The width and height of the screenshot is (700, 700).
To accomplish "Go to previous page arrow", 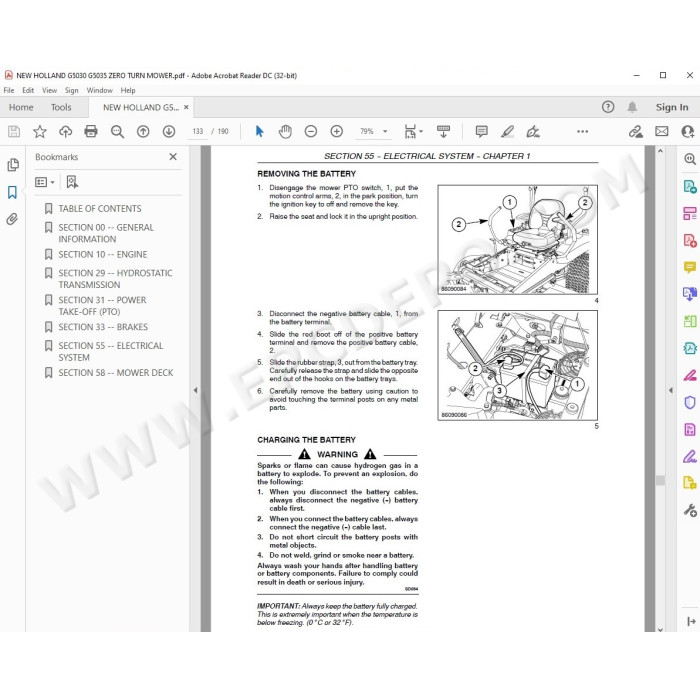I will (143, 131).
